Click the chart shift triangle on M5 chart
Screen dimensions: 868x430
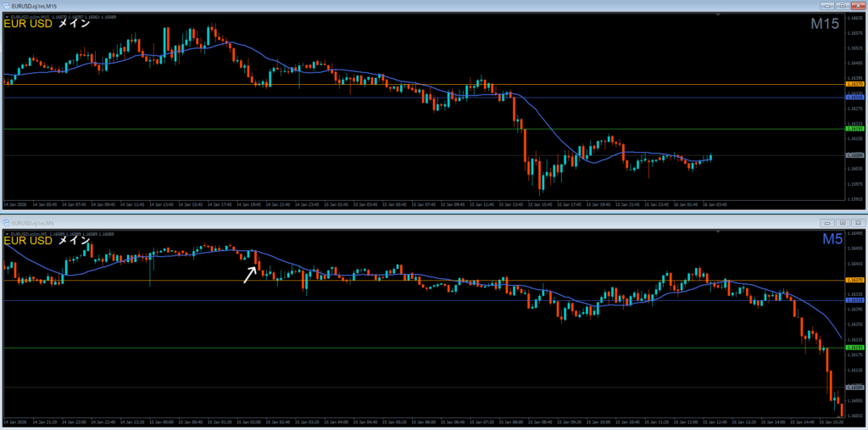(719, 232)
